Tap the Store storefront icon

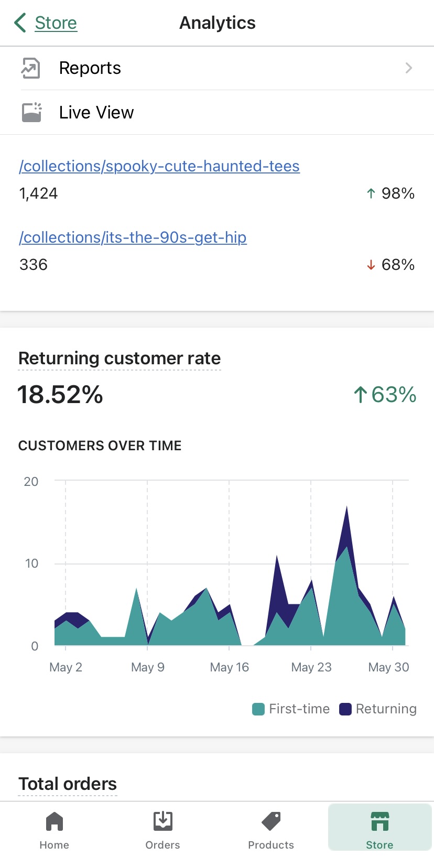[379, 821]
